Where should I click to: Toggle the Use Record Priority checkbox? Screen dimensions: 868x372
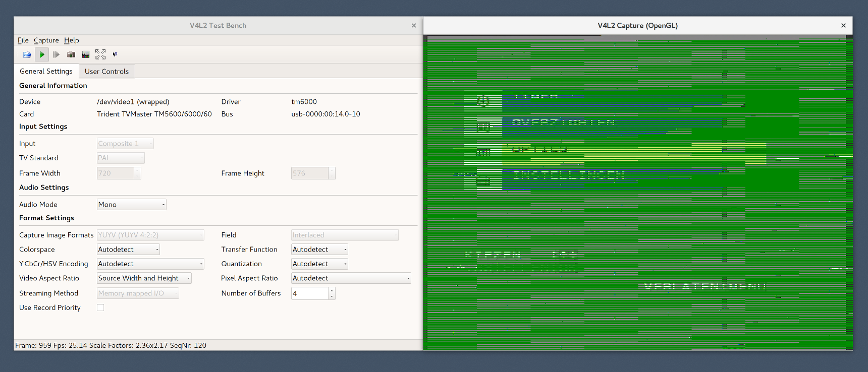(100, 307)
